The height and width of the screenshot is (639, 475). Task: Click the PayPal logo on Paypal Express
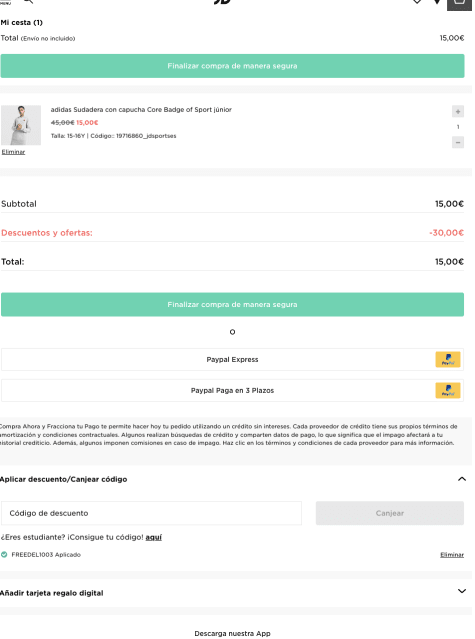pyautogui.click(x=448, y=359)
